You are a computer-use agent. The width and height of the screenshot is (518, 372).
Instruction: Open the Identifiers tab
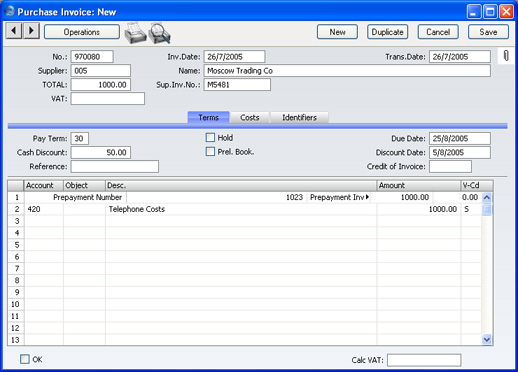coord(299,117)
